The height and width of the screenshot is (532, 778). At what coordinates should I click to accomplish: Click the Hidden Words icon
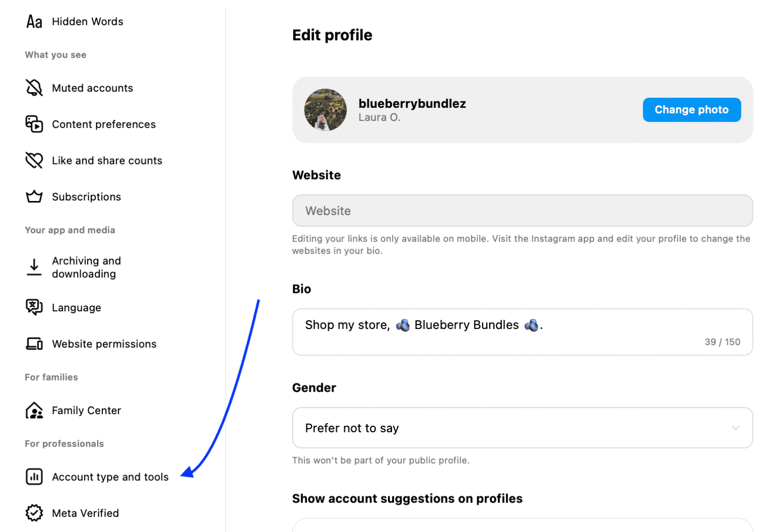coord(34,21)
